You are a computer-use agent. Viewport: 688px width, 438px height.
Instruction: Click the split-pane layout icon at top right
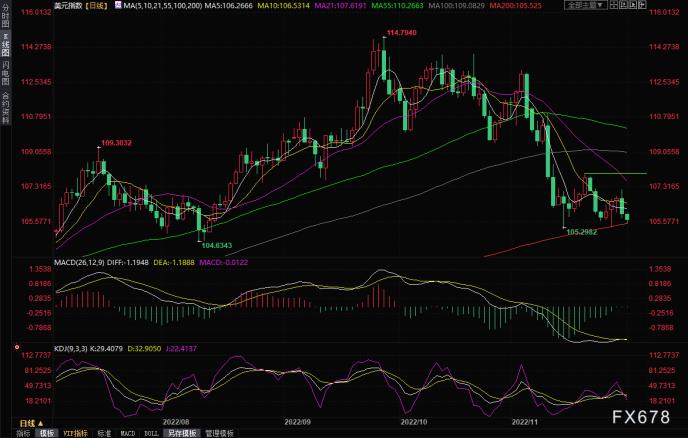[614, 5]
